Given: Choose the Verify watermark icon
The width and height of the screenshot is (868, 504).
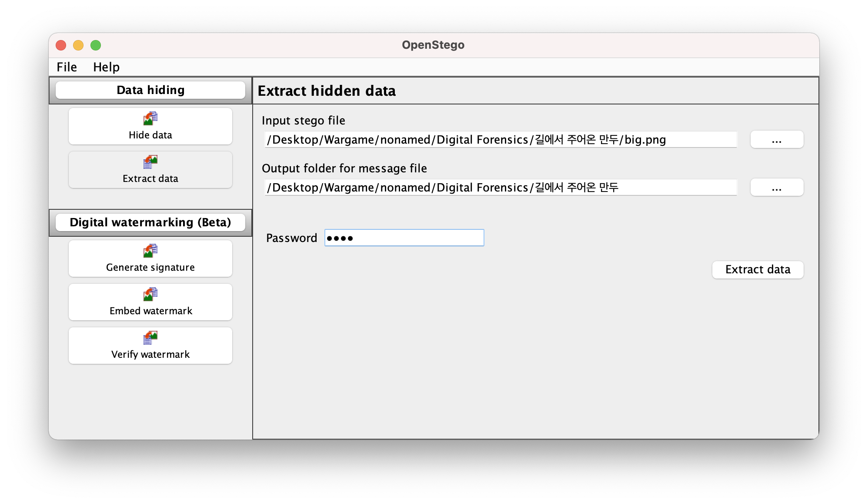Looking at the screenshot, I should [x=150, y=338].
